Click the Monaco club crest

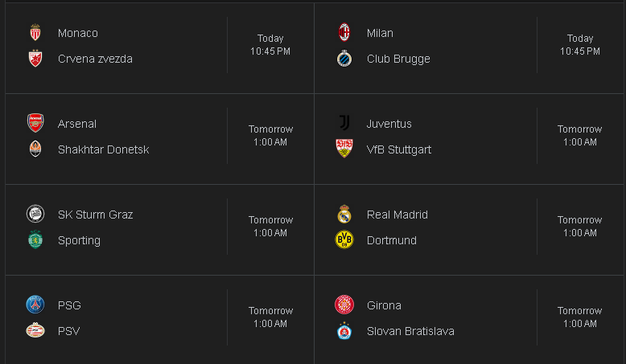(x=35, y=33)
